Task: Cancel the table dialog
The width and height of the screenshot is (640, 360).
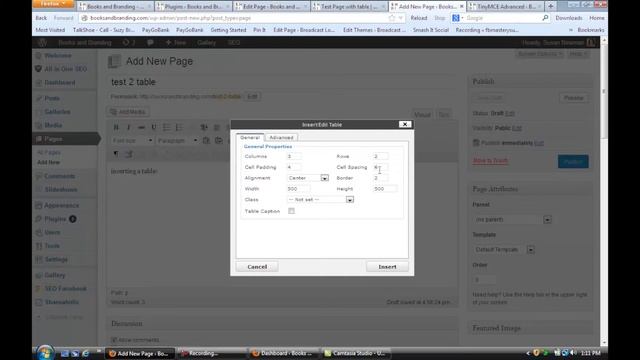Action: point(257,267)
